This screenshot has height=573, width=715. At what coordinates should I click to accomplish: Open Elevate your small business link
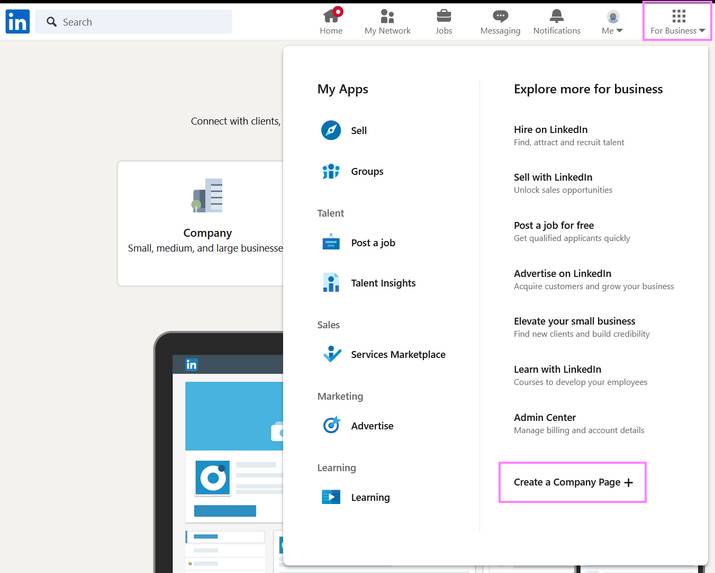pyautogui.click(x=574, y=321)
